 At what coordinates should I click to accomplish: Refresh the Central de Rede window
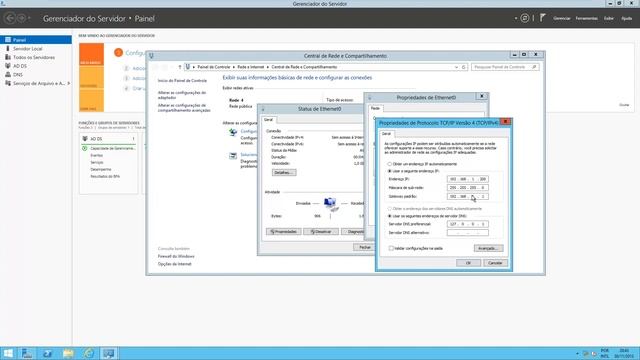pyautogui.click(x=464, y=67)
